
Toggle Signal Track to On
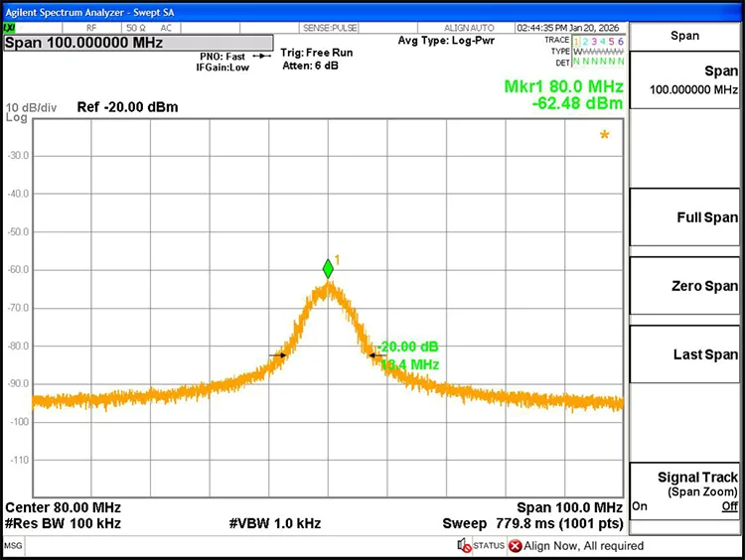[640, 506]
